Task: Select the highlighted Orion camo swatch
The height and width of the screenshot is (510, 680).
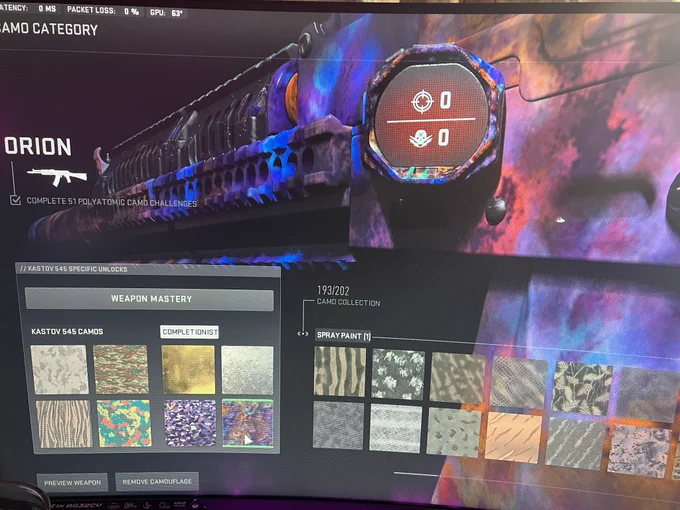Action: [248, 423]
